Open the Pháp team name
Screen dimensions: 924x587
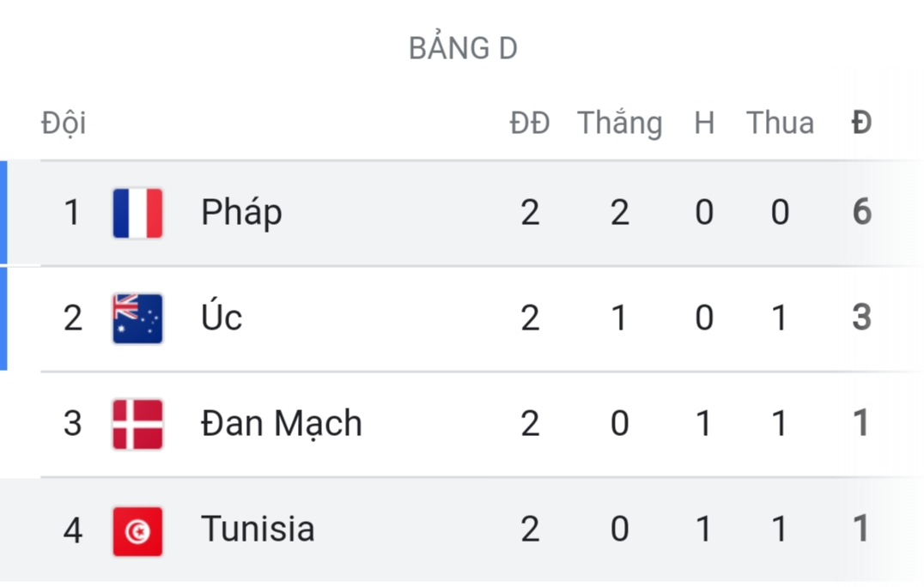pyautogui.click(x=241, y=212)
